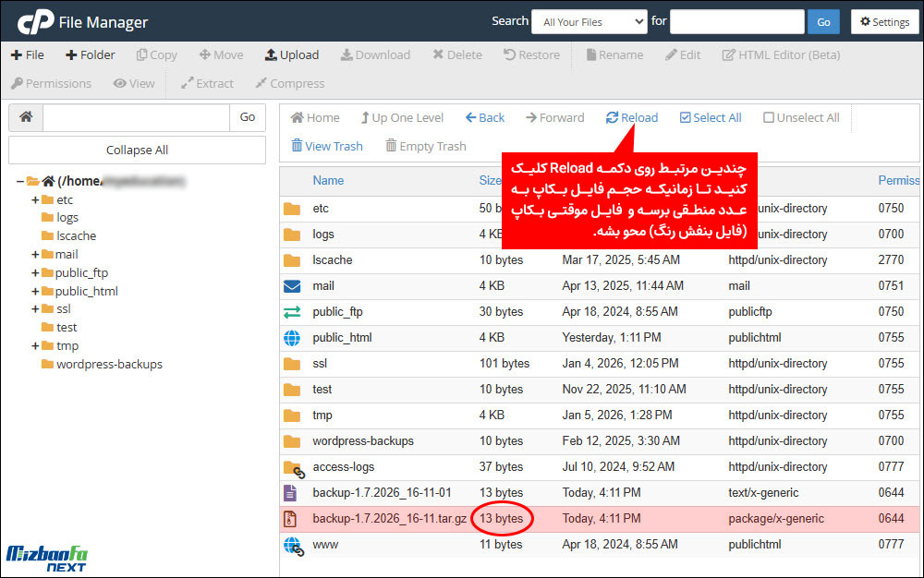Sort files by Name column header
Viewport: 924px width, 578px height.
coord(328,180)
